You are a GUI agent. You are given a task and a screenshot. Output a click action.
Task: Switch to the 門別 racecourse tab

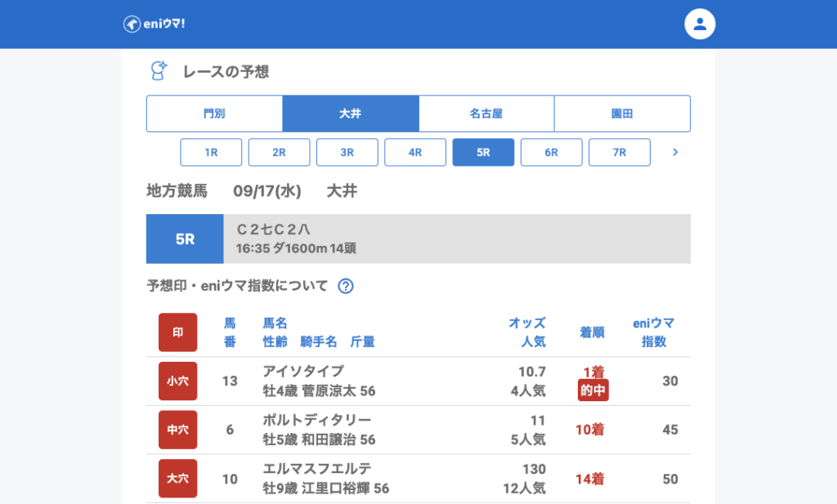click(214, 114)
